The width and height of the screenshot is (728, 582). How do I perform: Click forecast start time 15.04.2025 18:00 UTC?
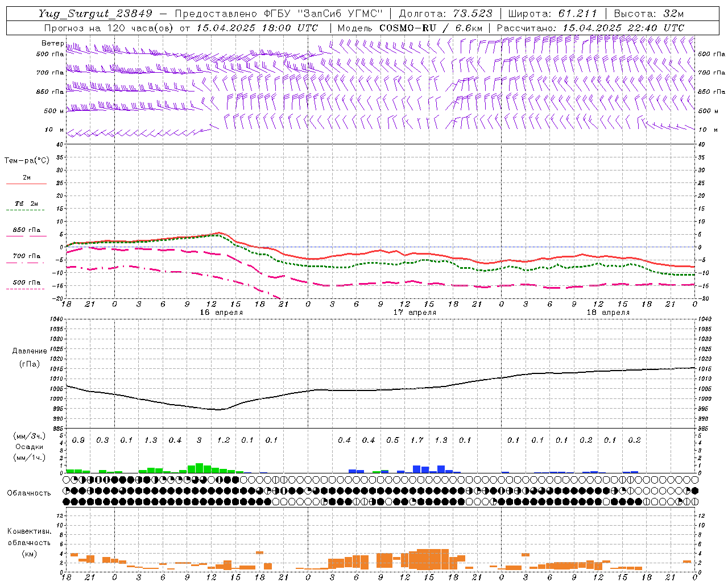coord(257,28)
